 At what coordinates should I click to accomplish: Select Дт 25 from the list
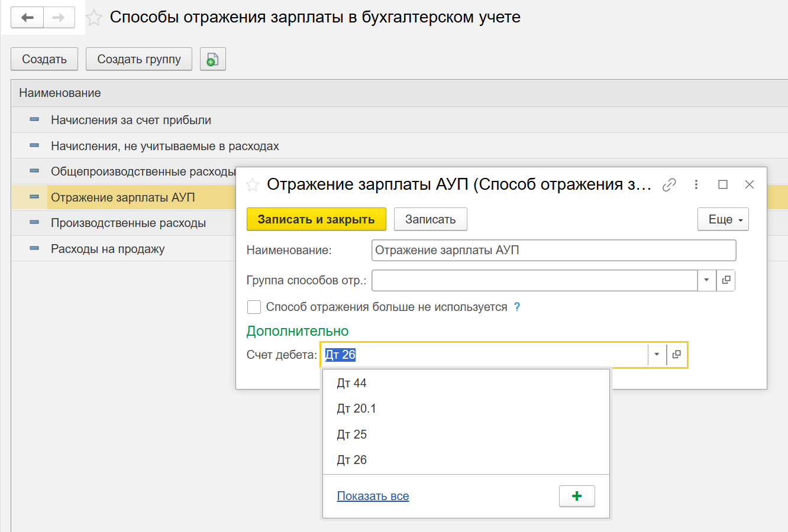pyautogui.click(x=466, y=434)
